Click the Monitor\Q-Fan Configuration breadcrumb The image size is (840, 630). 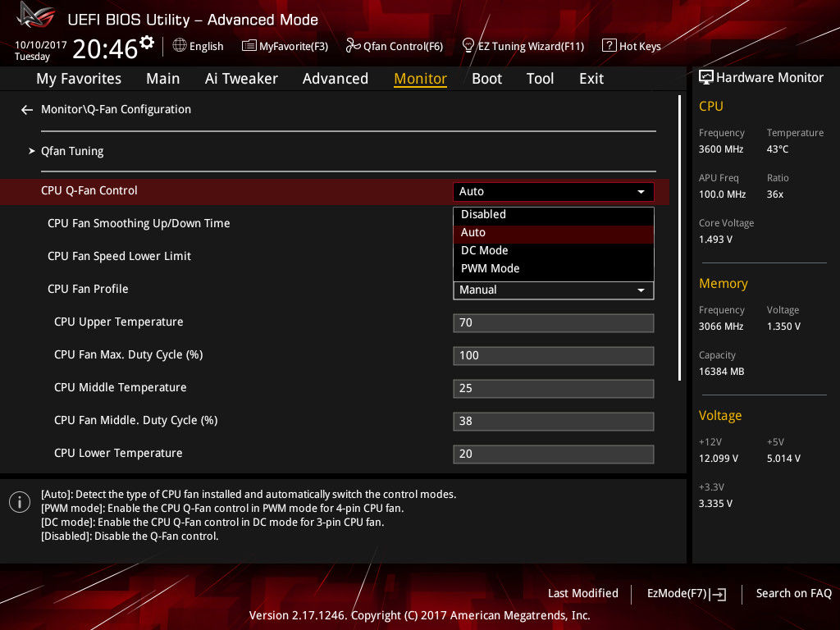[116, 109]
